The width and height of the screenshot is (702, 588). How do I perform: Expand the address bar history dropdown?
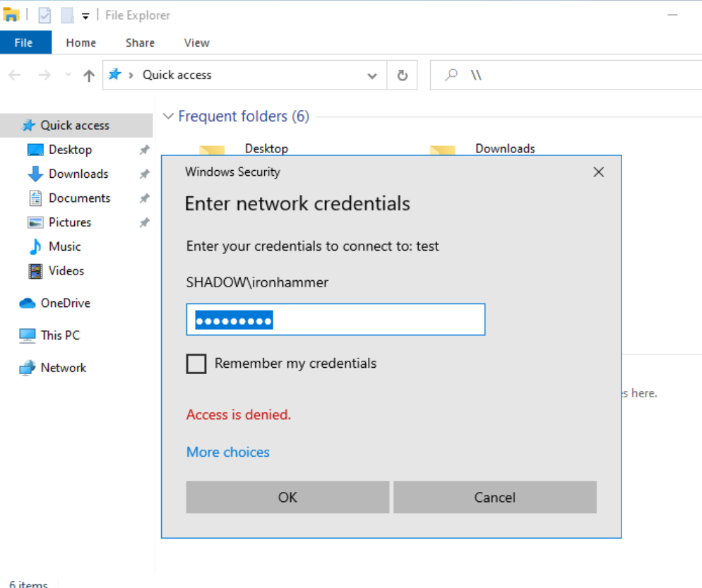point(372,76)
